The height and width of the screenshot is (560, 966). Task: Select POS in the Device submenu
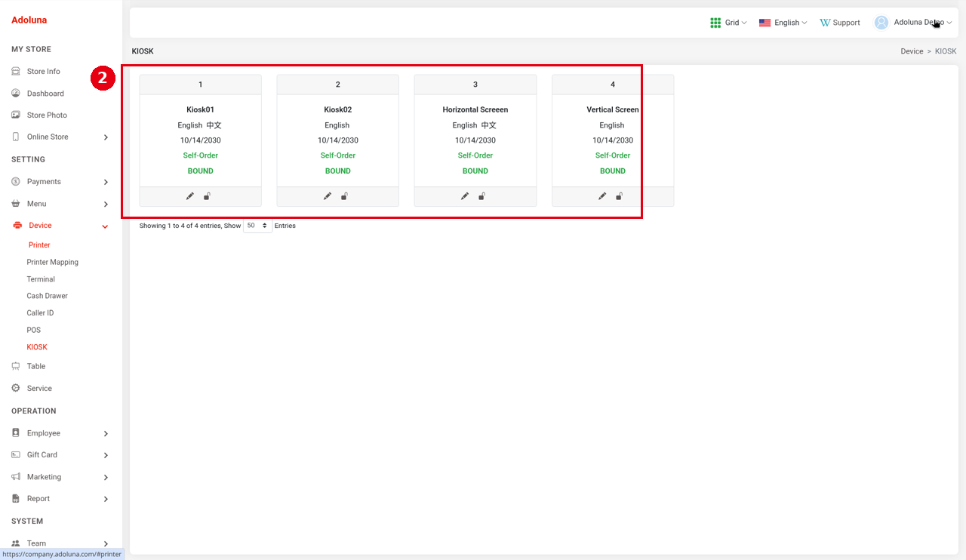(x=34, y=330)
